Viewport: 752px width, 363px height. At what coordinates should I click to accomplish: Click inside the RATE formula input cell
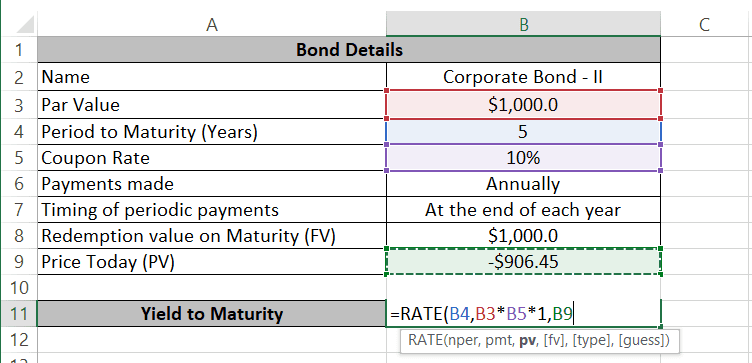tap(523, 314)
